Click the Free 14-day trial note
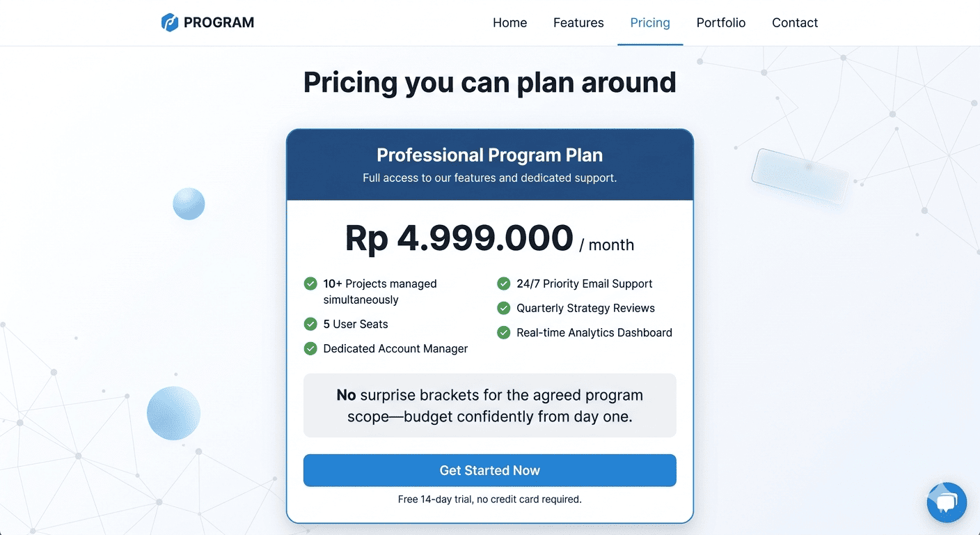The height and width of the screenshot is (535, 980). [x=489, y=499]
